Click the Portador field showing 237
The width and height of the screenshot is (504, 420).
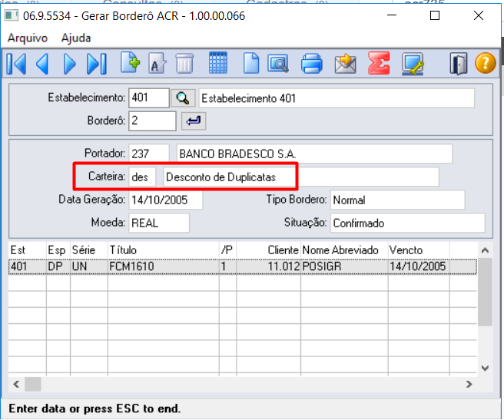pos(149,154)
